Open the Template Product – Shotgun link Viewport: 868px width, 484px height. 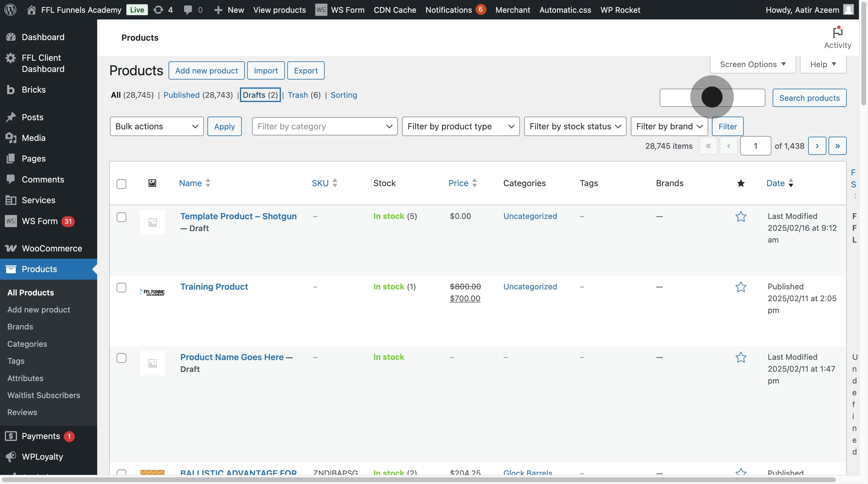tap(238, 216)
